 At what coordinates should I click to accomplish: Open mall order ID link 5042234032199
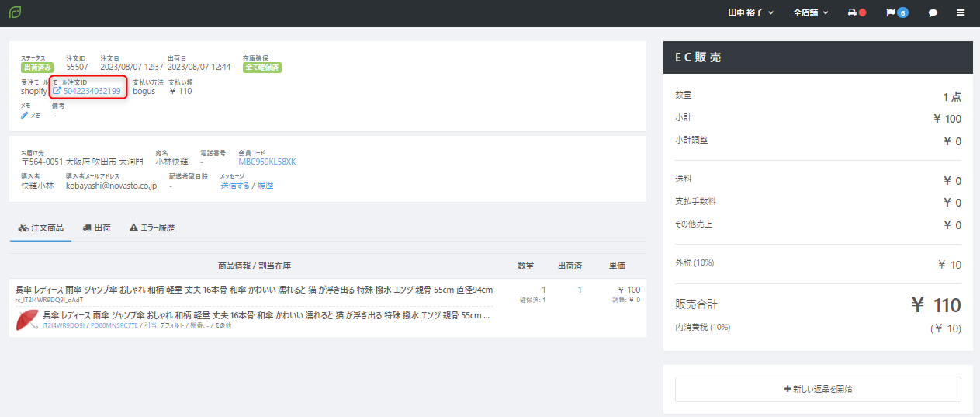tap(86, 91)
